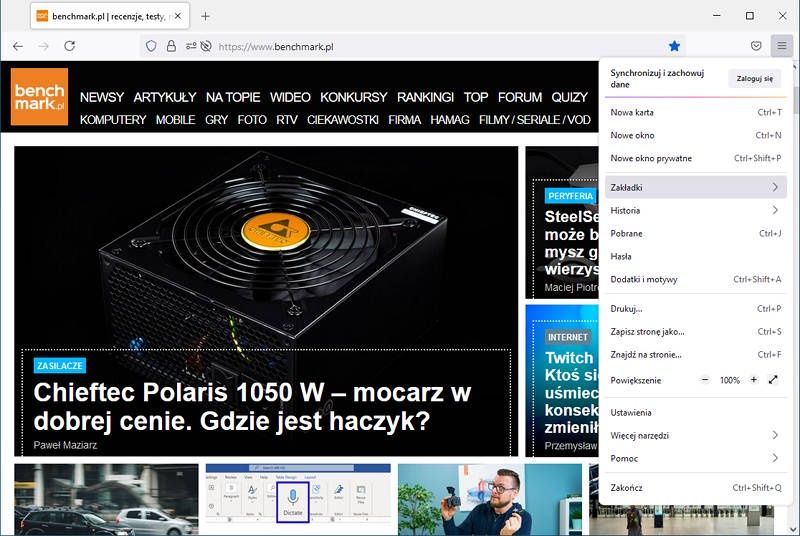Open Pobrane from the menu
This screenshot has width=800, height=536.
[695, 234]
